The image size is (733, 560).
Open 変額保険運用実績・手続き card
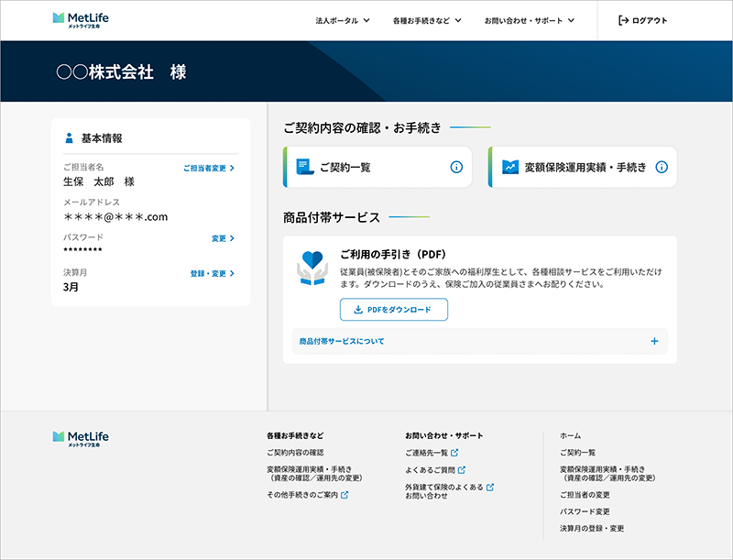[x=583, y=167]
